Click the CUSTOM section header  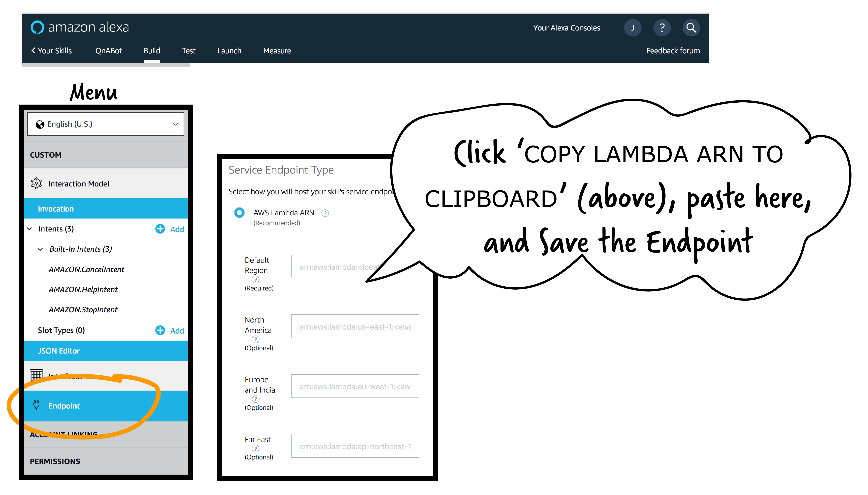click(106, 155)
